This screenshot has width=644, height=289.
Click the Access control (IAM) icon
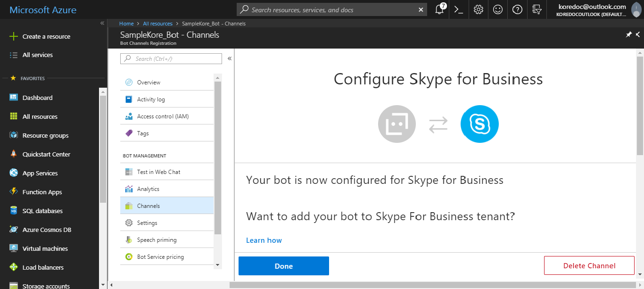pos(129,116)
